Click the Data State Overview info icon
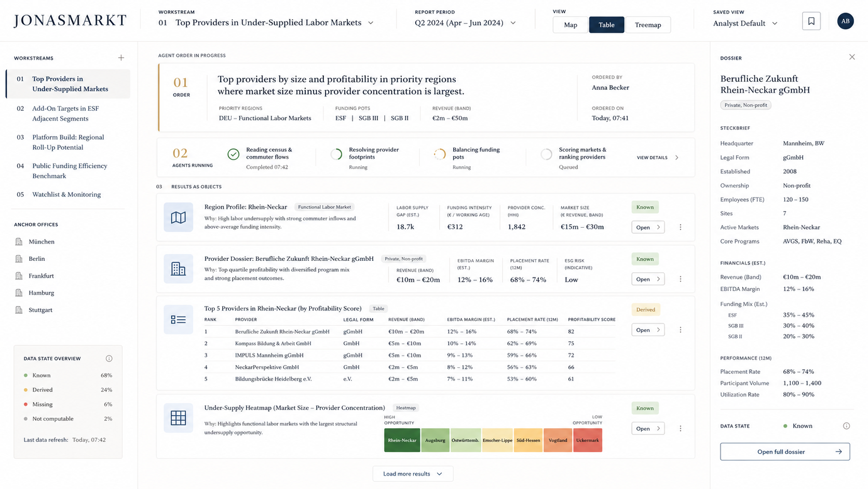The width and height of the screenshot is (868, 489). click(109, 359)
